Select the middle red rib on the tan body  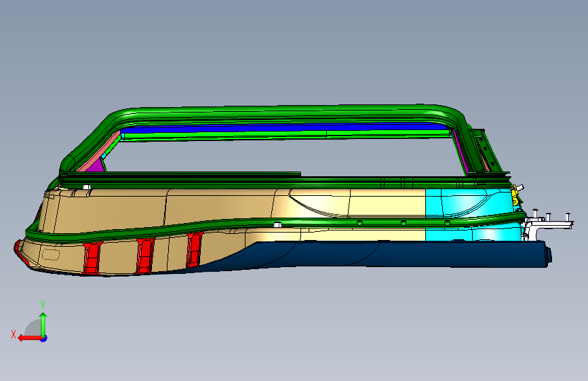coord(146,256)
